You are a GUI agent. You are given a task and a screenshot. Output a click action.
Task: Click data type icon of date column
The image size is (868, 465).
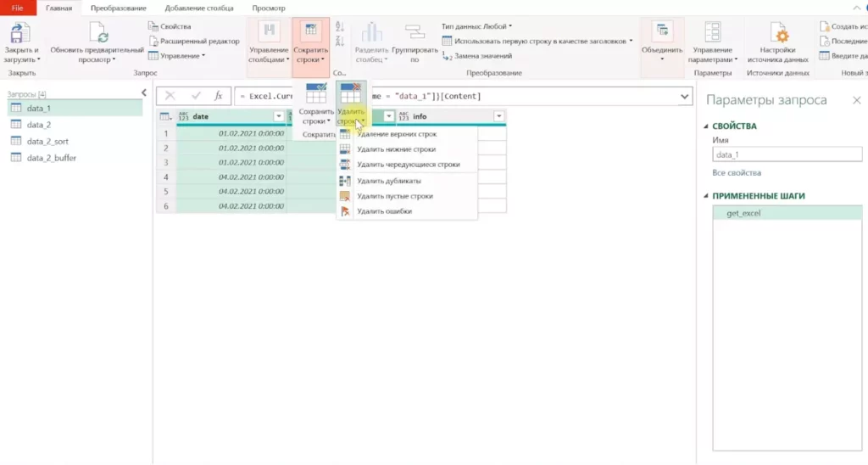pyautogui.click(x=184, y=116)
